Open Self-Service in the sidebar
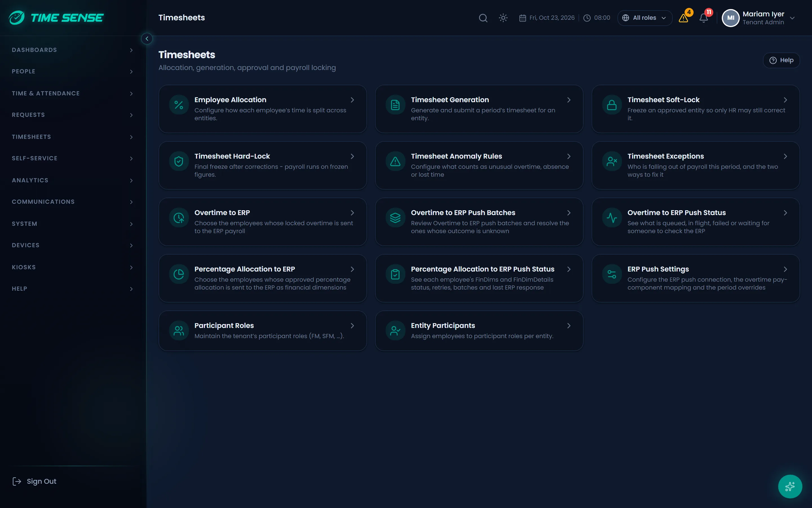The image size is (812, 508). [73, 159]
